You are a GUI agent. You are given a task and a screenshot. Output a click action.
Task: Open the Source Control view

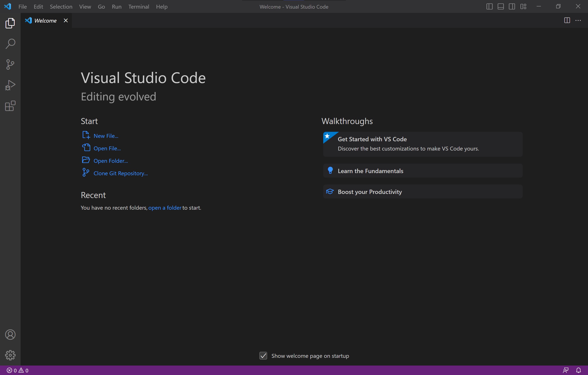[x=10, y=65]
